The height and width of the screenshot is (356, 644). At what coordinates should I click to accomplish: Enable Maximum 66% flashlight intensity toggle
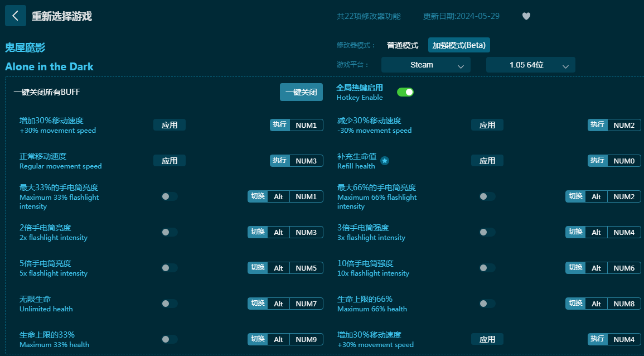point(487,196)
